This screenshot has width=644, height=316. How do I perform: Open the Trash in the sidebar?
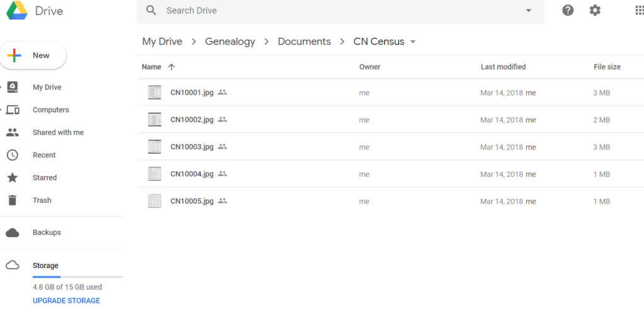point(42,200)
